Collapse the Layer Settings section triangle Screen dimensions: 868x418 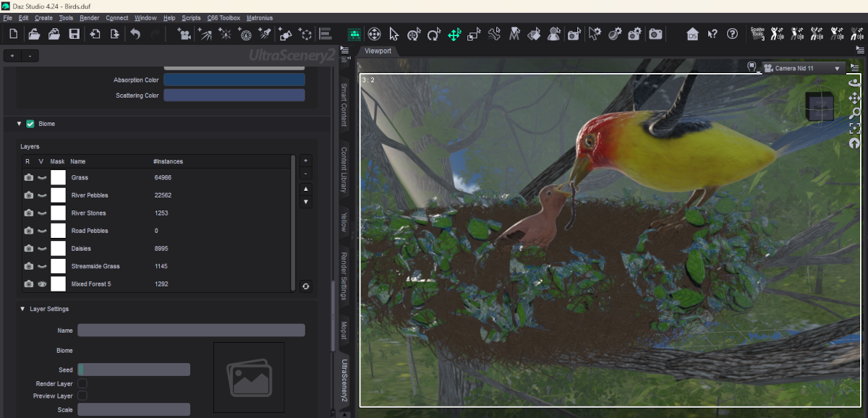click(22, 309)
